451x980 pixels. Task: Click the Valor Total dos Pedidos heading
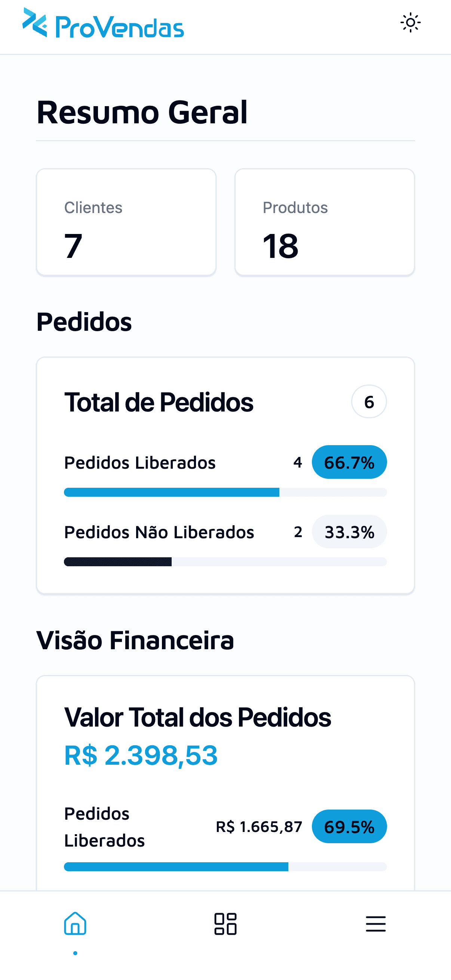197,718
